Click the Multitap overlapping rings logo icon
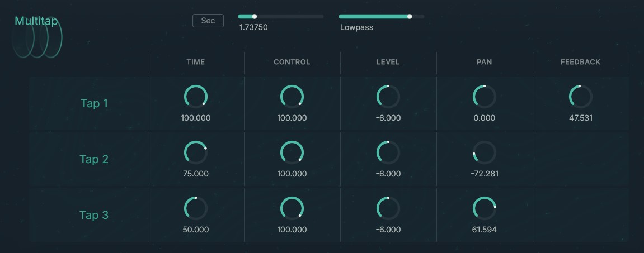 tap(37, 38)
